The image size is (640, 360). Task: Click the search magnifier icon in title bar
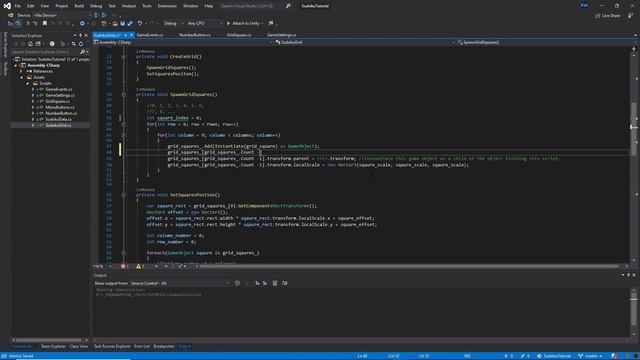tap(288, 6)
